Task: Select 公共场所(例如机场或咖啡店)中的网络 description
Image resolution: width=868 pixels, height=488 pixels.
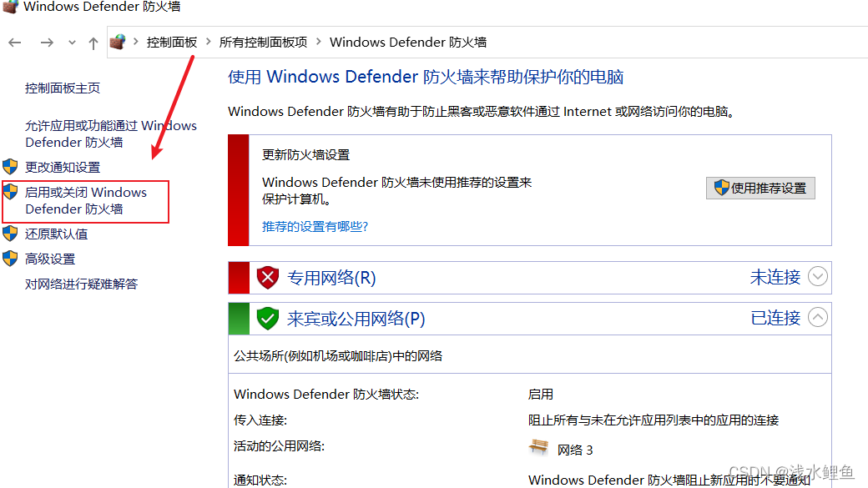Action: [x=338, y=355]
